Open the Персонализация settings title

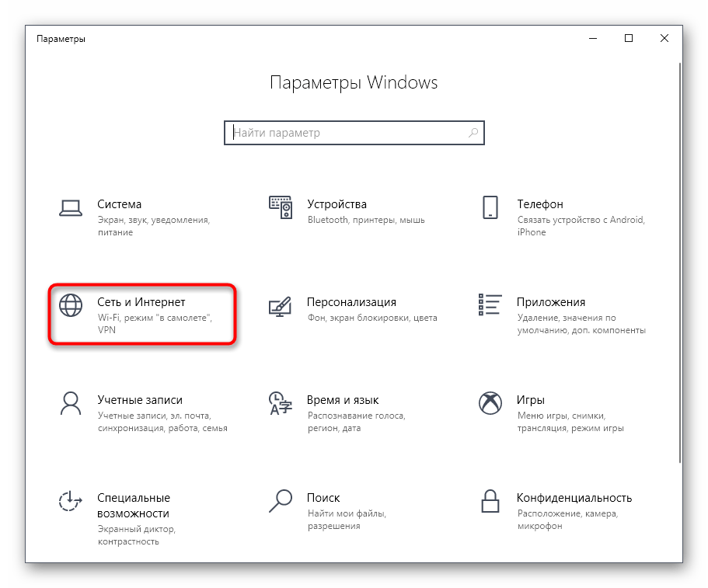[352, 302]
